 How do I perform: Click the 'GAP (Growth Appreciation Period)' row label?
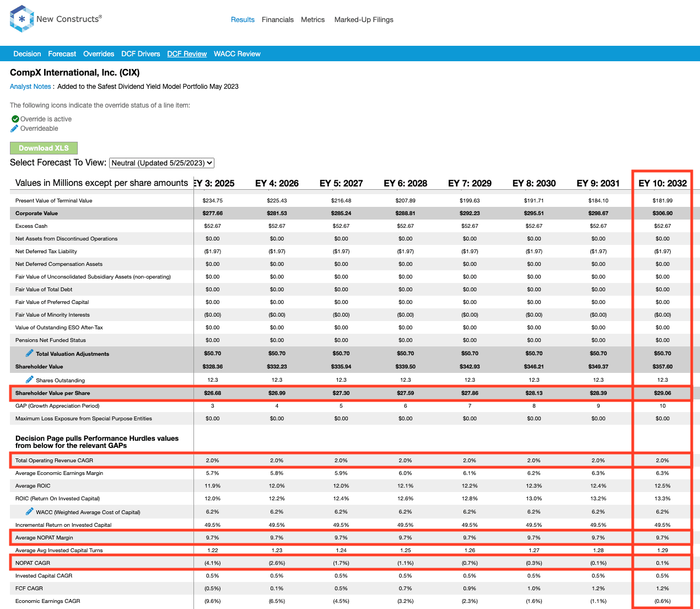[57, 406]
